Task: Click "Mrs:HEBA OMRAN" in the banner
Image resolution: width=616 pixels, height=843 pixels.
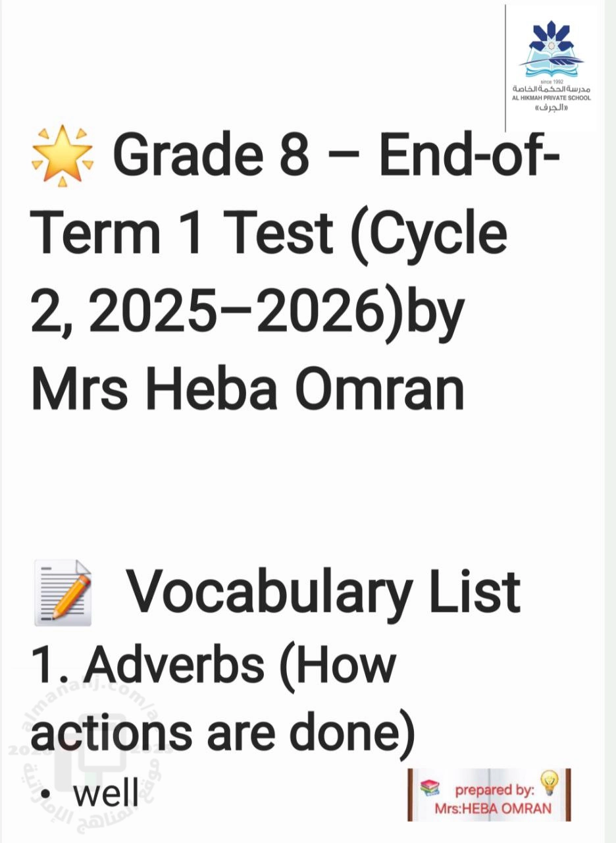Action: [x=493, y=809]
